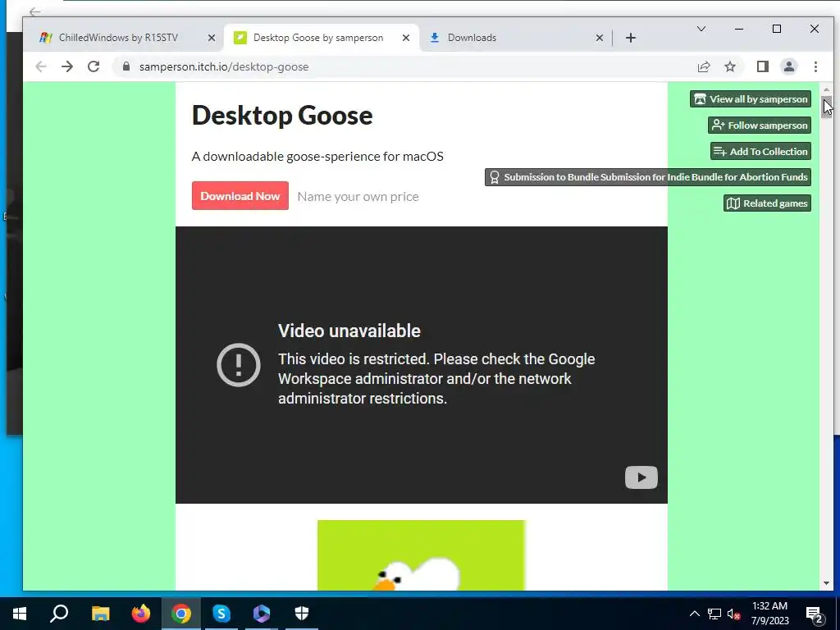
Task: Click the goose image thumbnail below video
Action: [421, 555]
